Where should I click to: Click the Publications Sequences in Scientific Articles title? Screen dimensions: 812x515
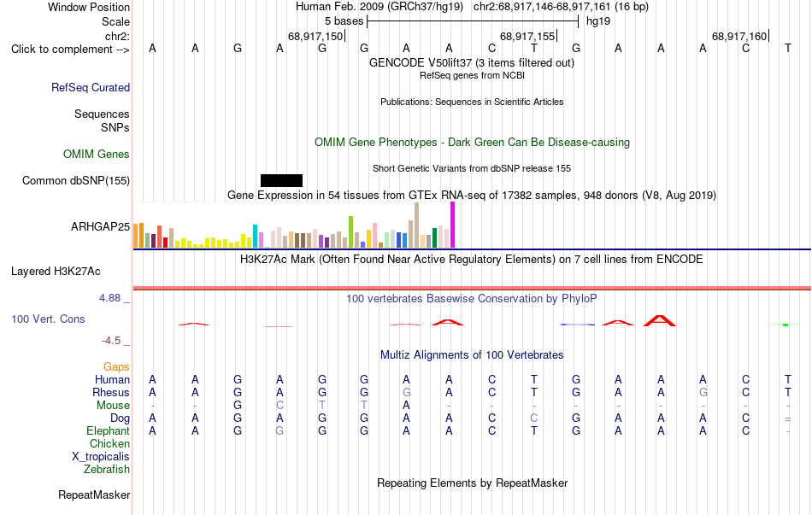coord(472,102)
